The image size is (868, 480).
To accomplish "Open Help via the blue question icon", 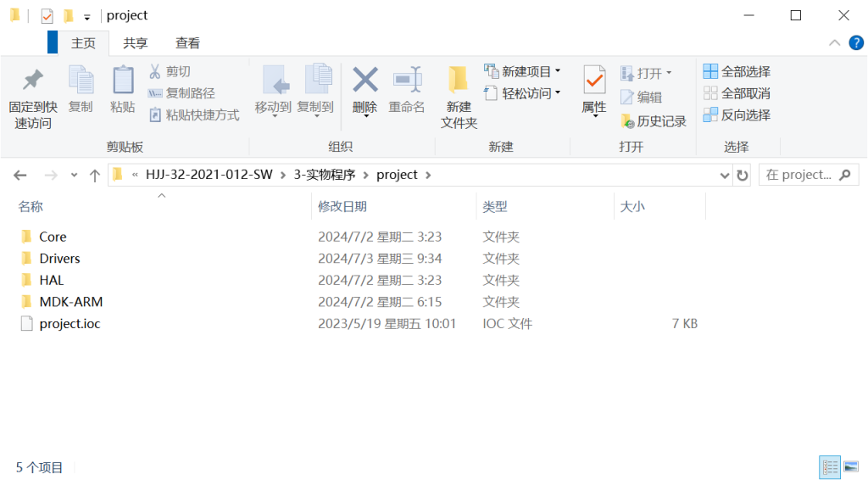I will 856,42.
